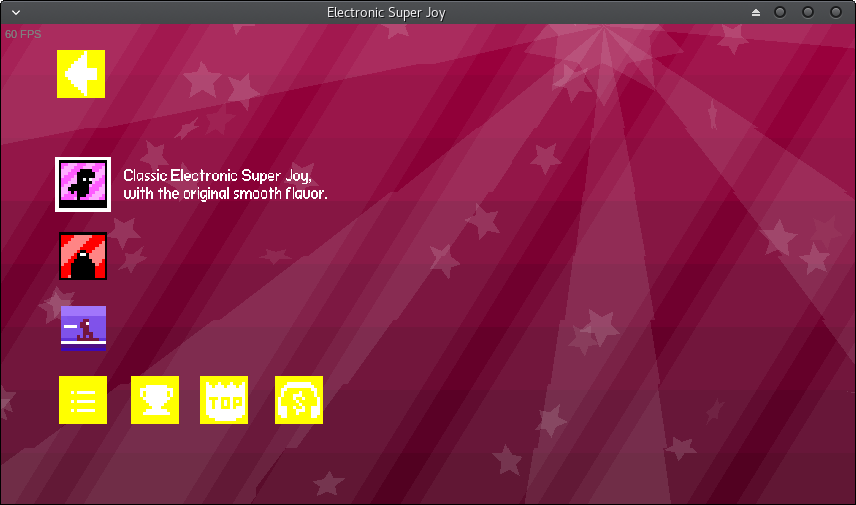Click the "with the original smooth flavor." text

225,193
